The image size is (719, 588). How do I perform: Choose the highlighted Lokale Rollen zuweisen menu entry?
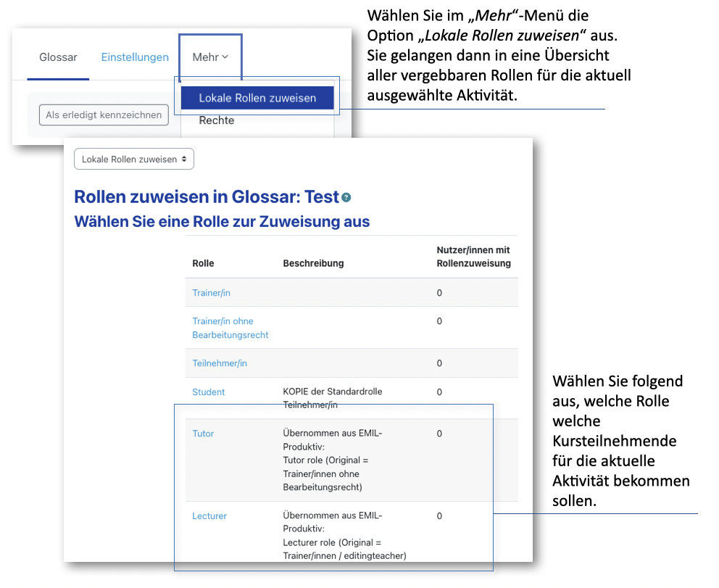point(257,98)
